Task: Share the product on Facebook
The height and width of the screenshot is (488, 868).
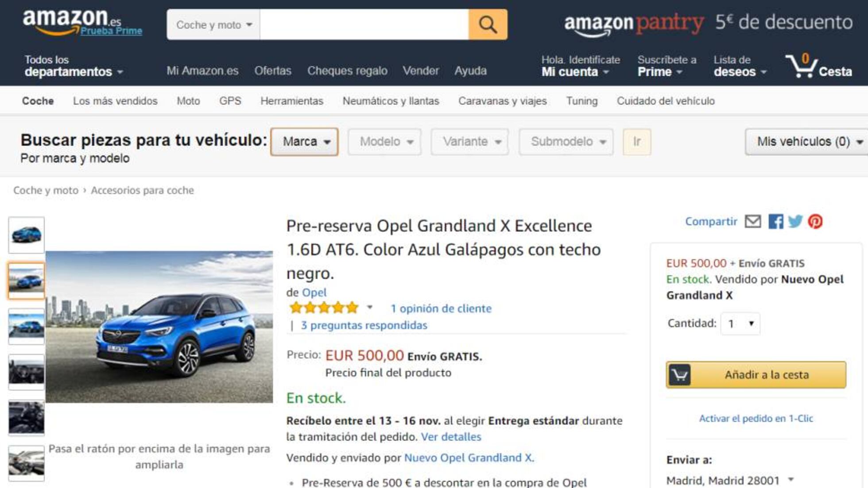Action: pos(775,221)
